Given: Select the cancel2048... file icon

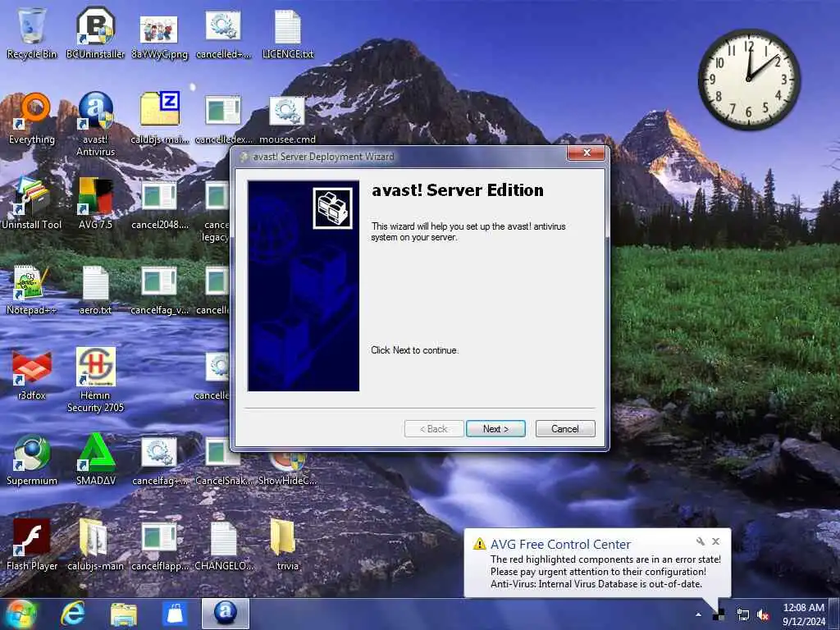Looking at the screenshot, I should (x=159, y=204).
